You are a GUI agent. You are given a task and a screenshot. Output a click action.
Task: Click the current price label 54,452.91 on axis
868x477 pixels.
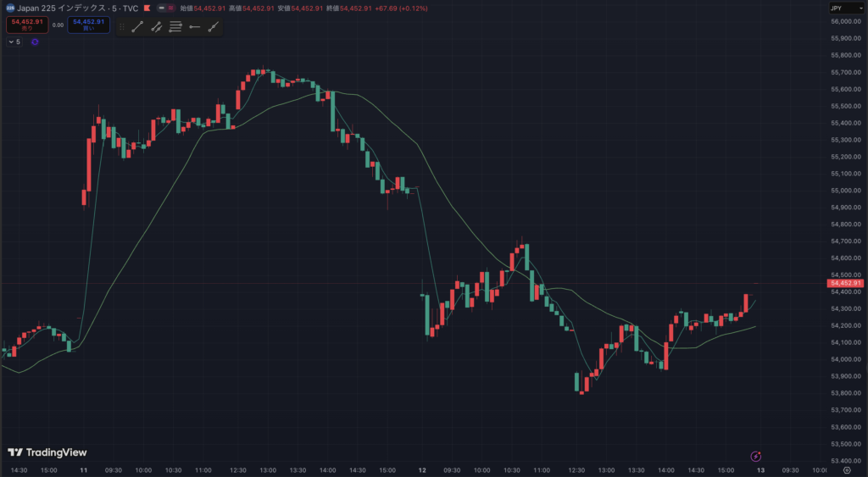846,283
